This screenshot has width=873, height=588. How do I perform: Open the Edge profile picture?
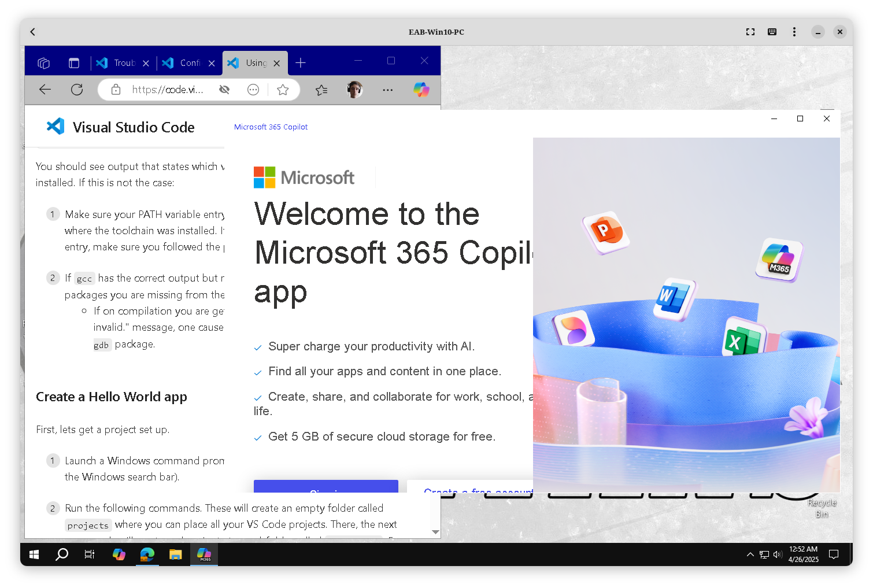click(x=354, y=90)
